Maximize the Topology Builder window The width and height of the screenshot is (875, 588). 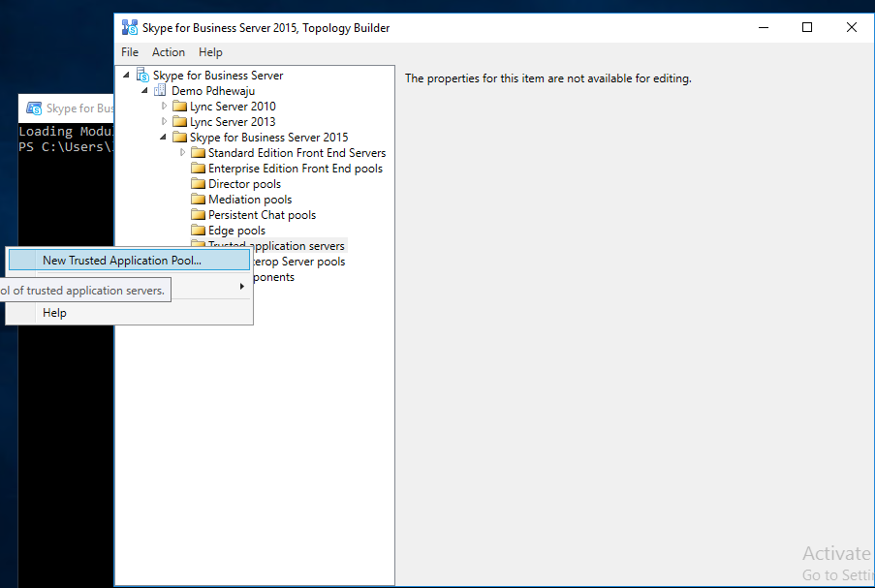[x=807, y=27]
